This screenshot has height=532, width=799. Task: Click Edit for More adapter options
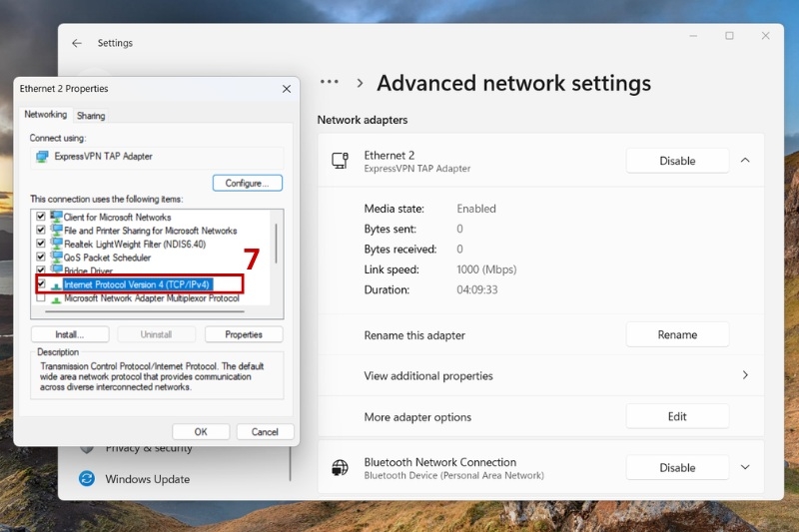point(677,416)
